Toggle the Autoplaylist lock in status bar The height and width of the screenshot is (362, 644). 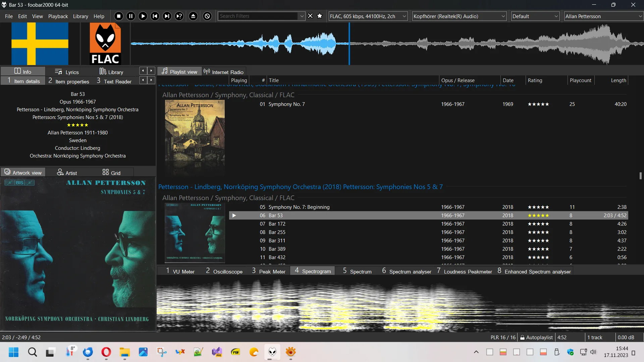tap(522, 338)
